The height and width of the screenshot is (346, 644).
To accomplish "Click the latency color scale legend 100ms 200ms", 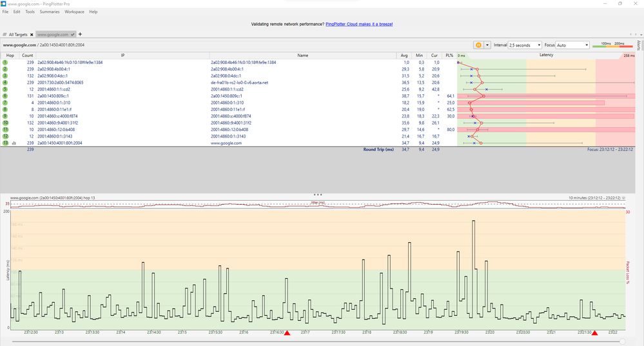I will pyautogui.click(x=613, y=45).
